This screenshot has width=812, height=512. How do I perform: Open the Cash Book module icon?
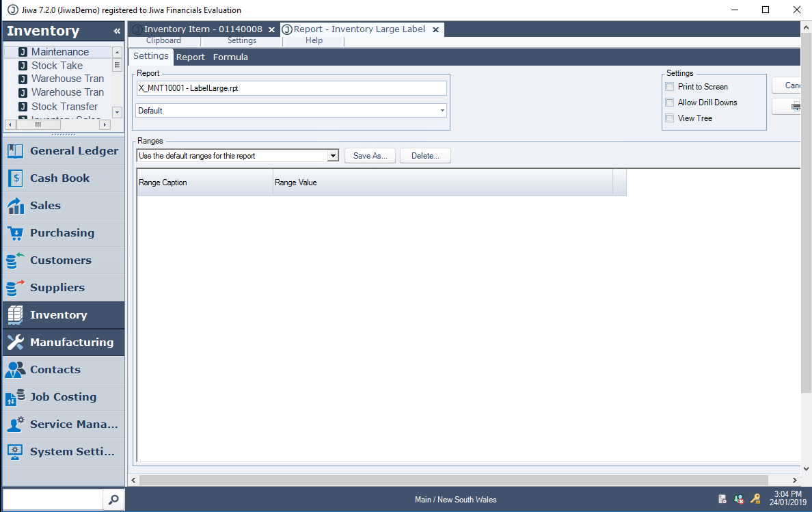(x=16, y=178)
